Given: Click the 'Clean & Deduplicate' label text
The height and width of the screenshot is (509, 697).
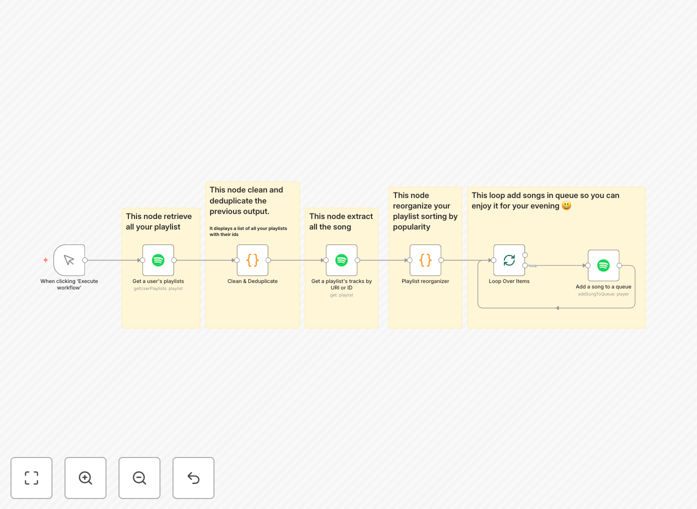Looking at the screenshot, I should [x=252, y=281].
